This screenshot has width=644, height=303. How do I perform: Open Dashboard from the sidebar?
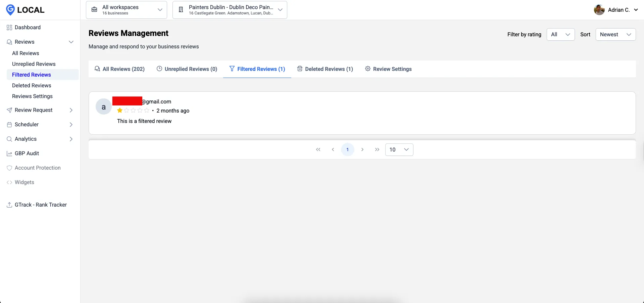[x=28, y=28]
